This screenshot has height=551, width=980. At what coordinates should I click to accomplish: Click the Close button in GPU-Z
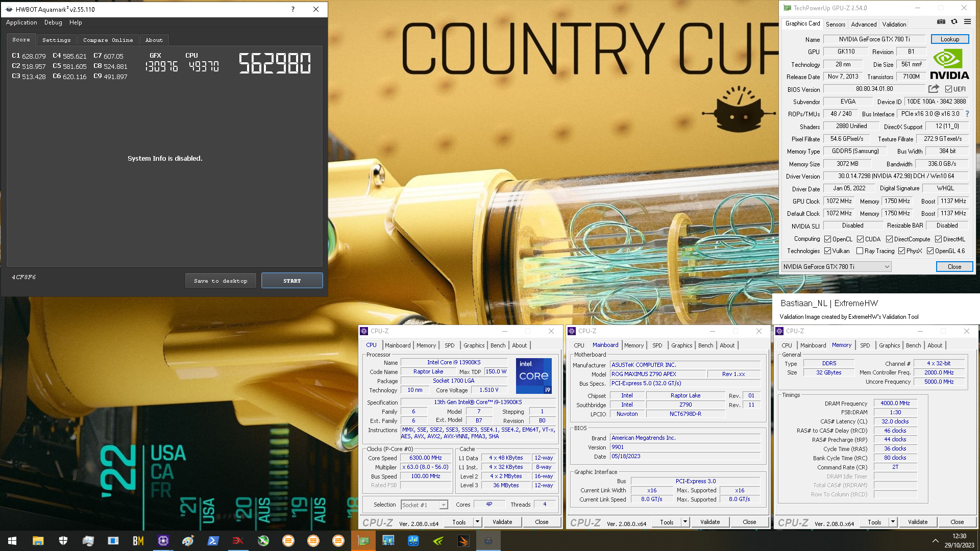coord(954,267)
